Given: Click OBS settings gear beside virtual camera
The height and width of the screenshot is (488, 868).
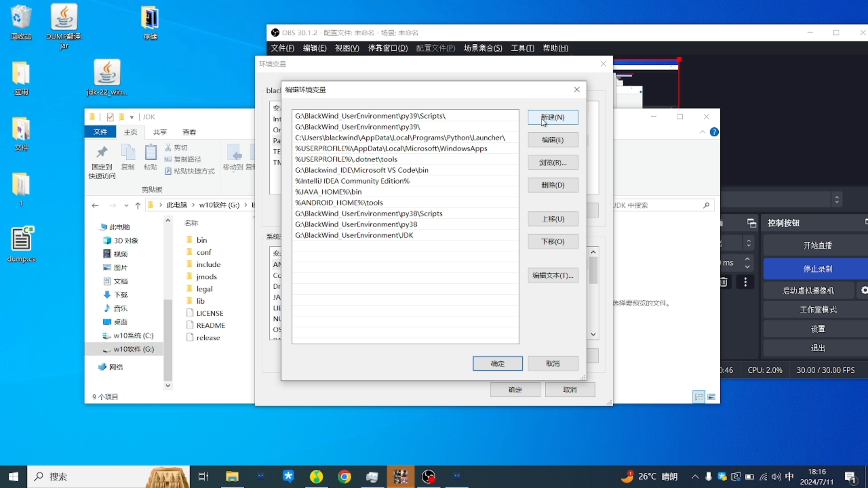Looking at the screenshot, I should point(863,291).
